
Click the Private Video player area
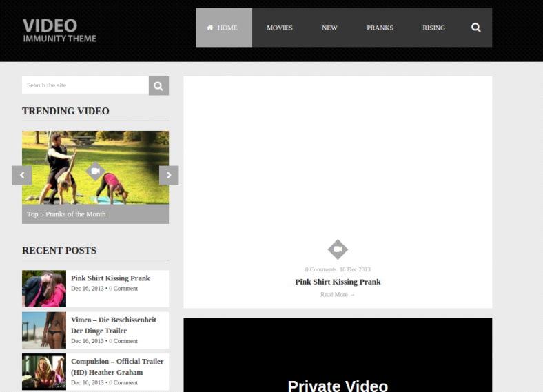338,355
